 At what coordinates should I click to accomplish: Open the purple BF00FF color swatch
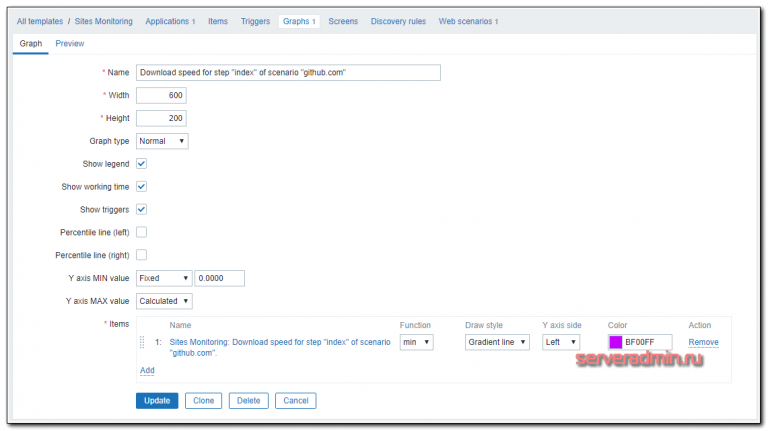tap(615, 342)
